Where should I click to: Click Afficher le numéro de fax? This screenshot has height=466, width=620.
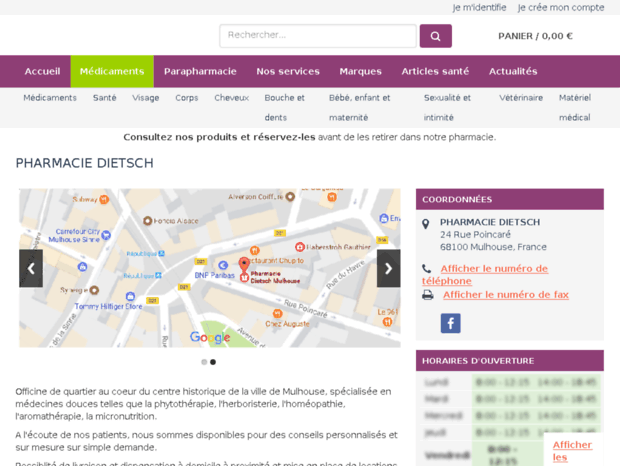pyautogui.click(x=506, y=295)
